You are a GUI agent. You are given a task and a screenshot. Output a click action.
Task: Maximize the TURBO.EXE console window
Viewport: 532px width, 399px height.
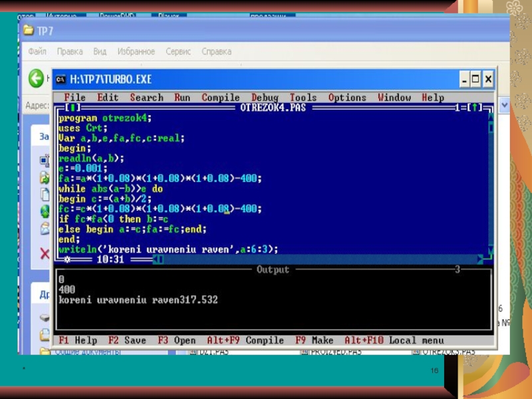[x=475, y=80]
